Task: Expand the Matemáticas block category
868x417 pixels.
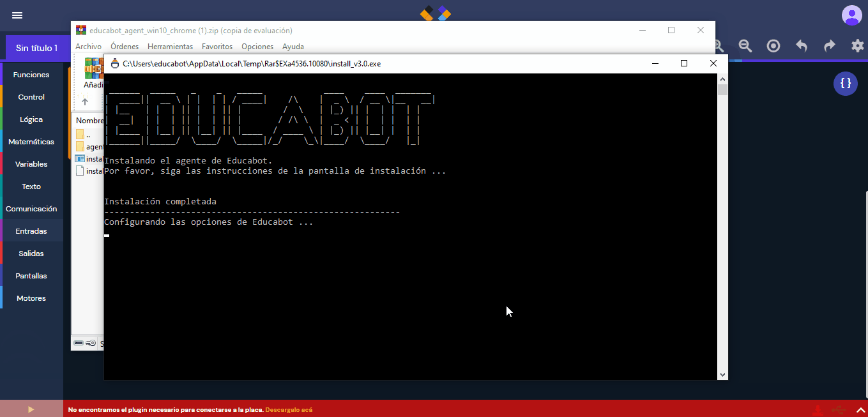Action: click(x=31, y=142)
